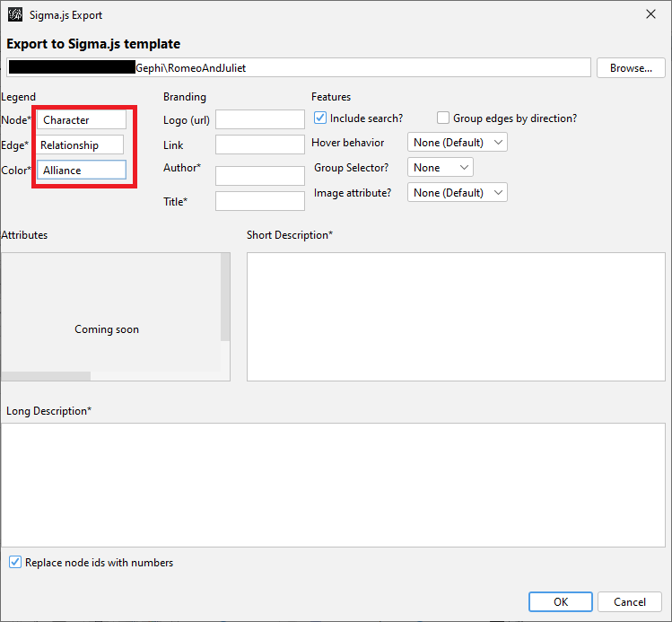Click the 'Coming soon' text in Attributes
672x622 pixels.
(x=107, y=329)
